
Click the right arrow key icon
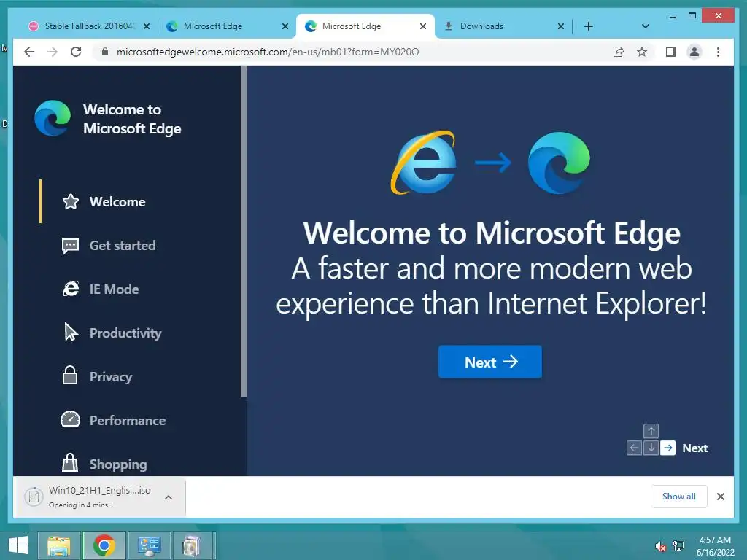pyautogui.click(x=668, y=448)
